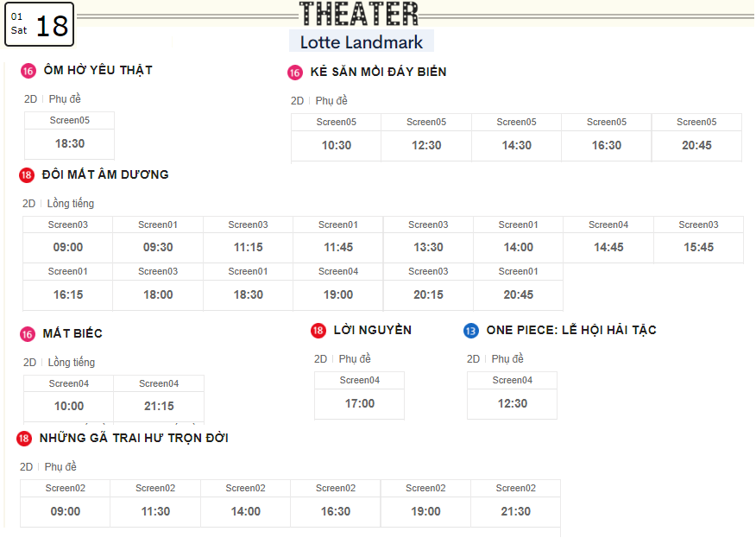Click the 2D Lồng tiếng label under MẮT BIẾC
This screenshot has height=544, width=756.
pos(59,362)
